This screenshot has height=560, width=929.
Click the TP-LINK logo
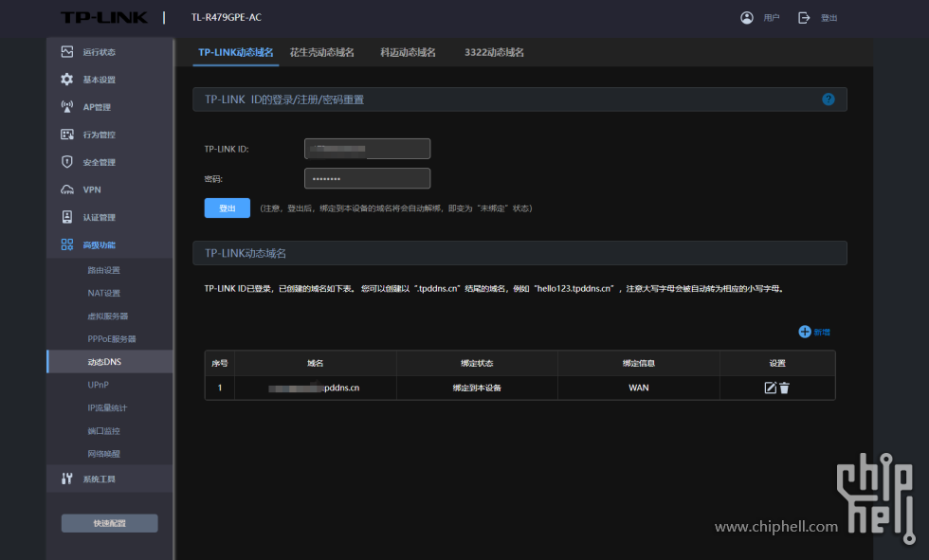104,18
